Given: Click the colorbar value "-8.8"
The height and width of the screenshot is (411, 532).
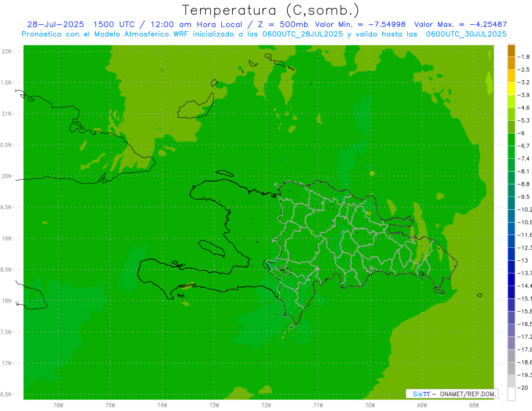Looking at the screenshot, I should [524, 184].
